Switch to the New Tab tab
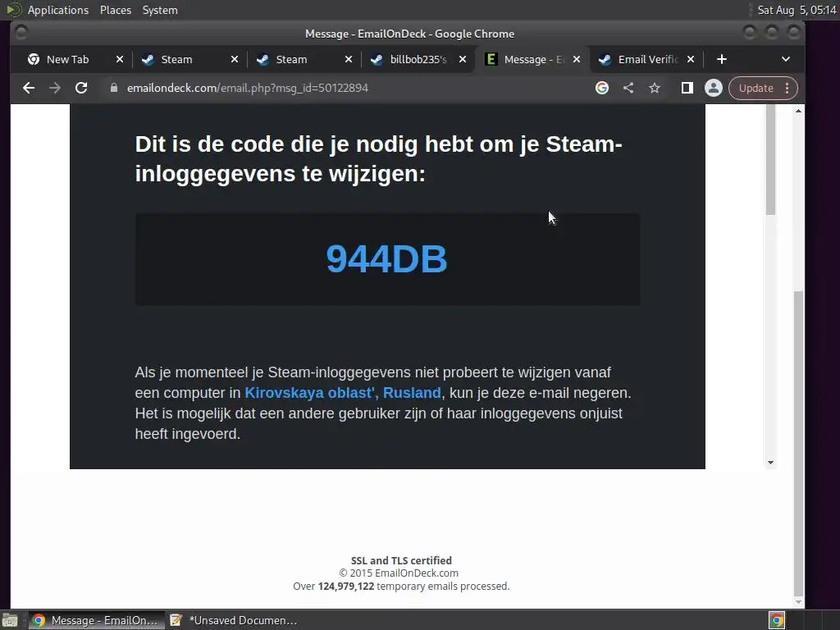The width and height of the screenshot is (840, 630). click(68, 59)
